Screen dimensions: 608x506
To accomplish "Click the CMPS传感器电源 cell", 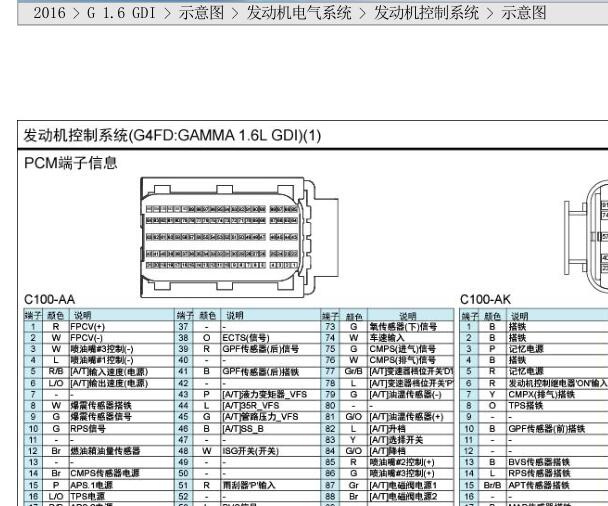I will coord(121,473).
